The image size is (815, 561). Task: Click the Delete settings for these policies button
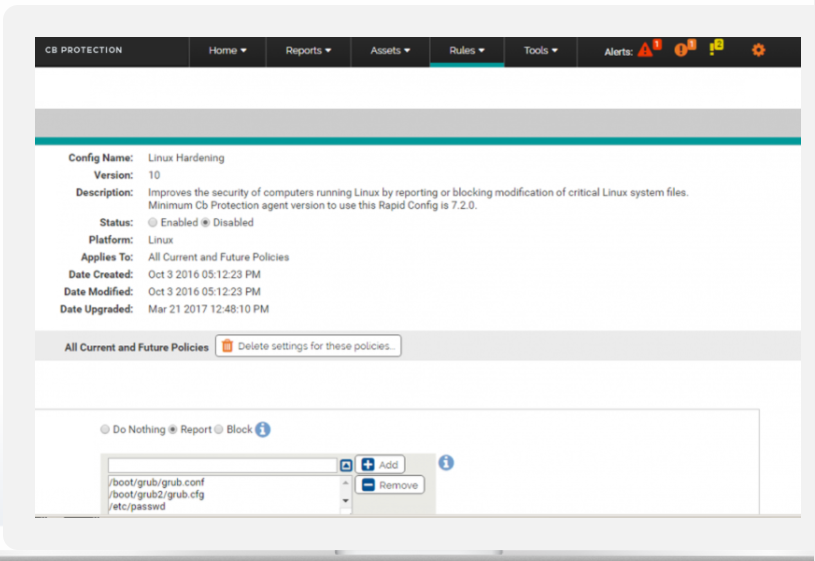coord(308,346)
